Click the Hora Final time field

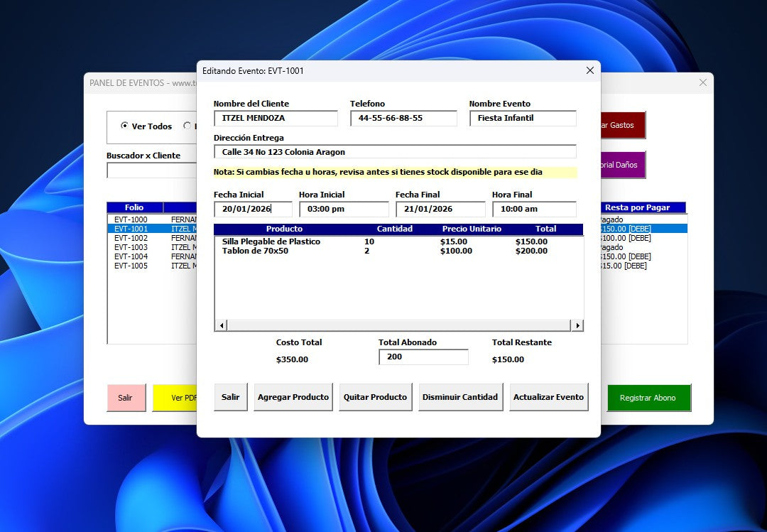(534, 210)
